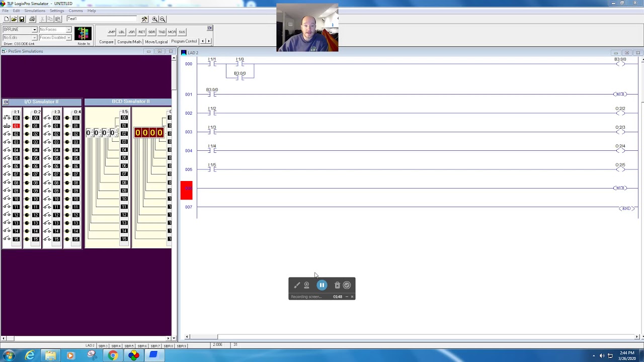The height and width of the screenshot is (362, 644).
Task: Open the hammer-and-wrench tools icon
Action: [x=144, y=19]
